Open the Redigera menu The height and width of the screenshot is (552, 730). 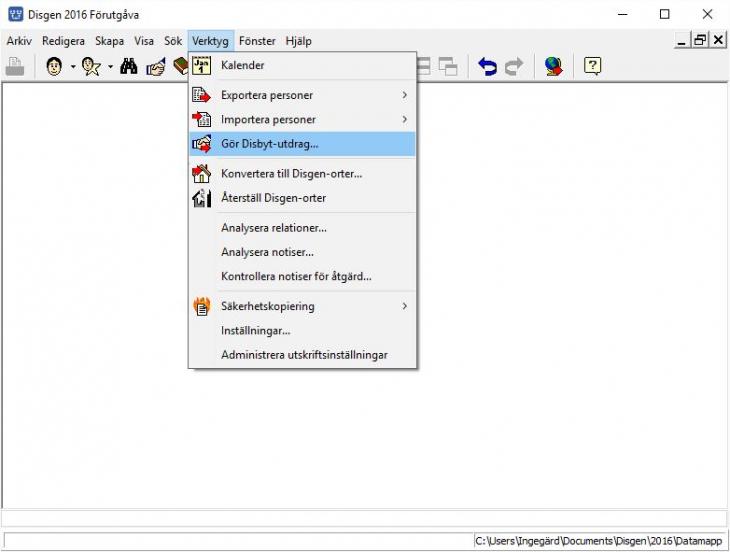[x=63, y=41]
